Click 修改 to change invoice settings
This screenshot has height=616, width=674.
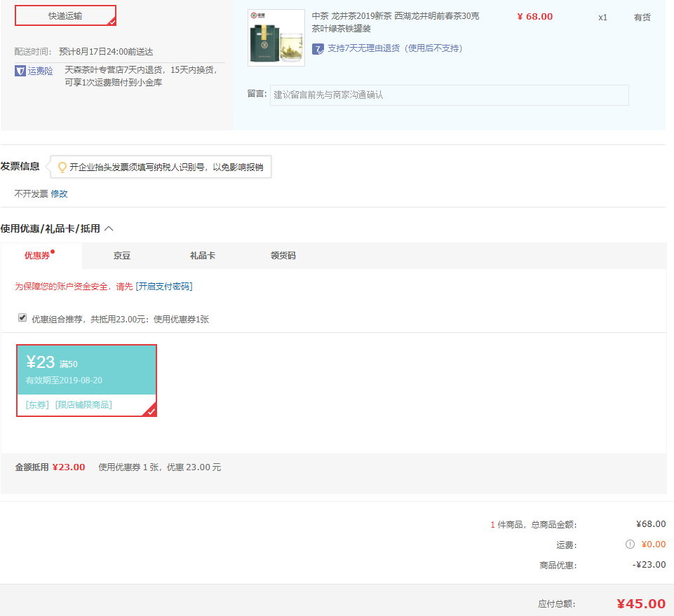click(60, 193)
